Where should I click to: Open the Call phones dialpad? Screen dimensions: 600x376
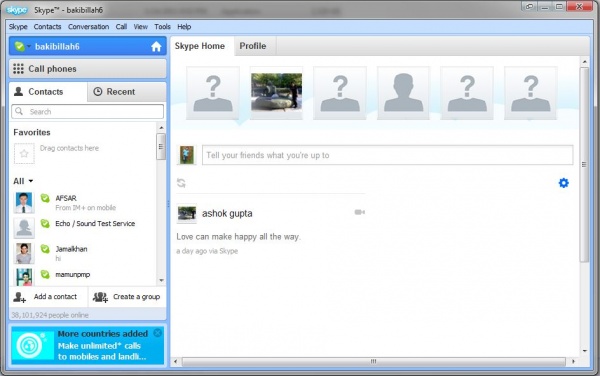click(x=88, y=69)
